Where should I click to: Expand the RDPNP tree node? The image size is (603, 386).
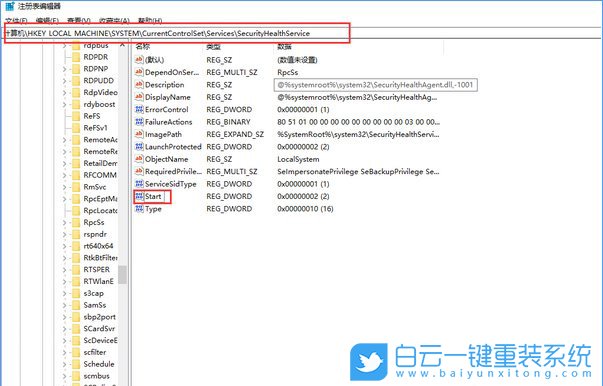(65, 69)
